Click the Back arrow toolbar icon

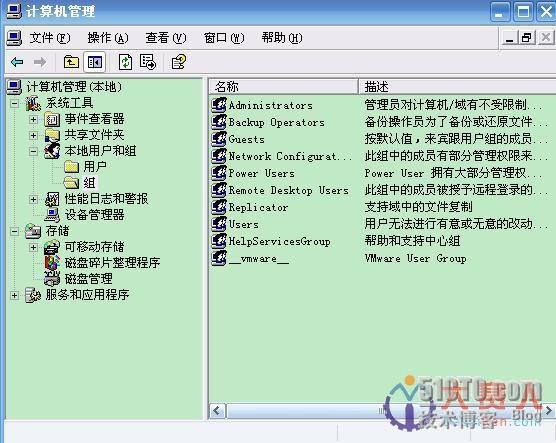17,62
